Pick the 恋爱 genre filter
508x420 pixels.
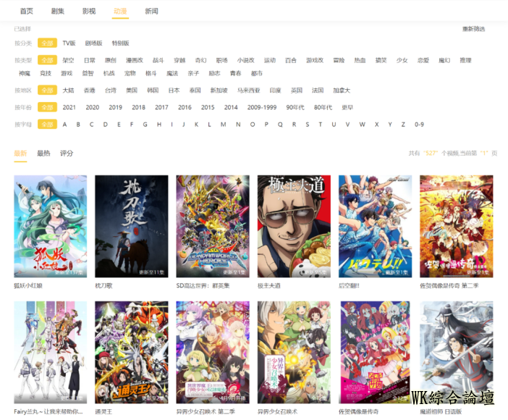[423, 60]
